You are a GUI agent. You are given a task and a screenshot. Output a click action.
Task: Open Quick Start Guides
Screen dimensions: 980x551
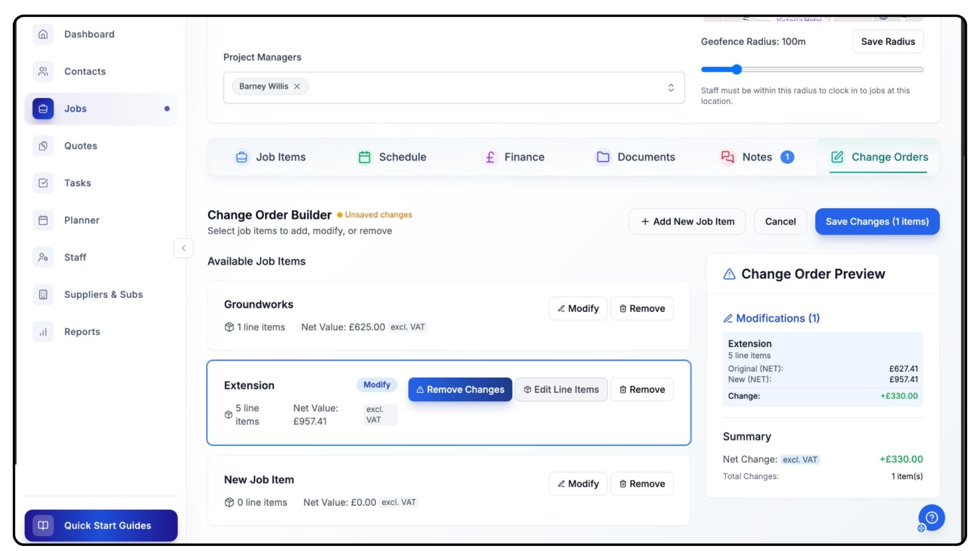[101, 525]
